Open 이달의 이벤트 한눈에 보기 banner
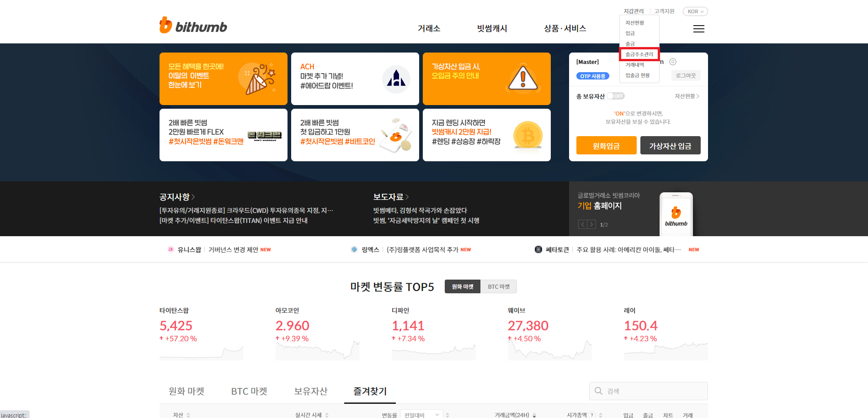Screen dimensions: 868x418 click(x=223, y=79)
